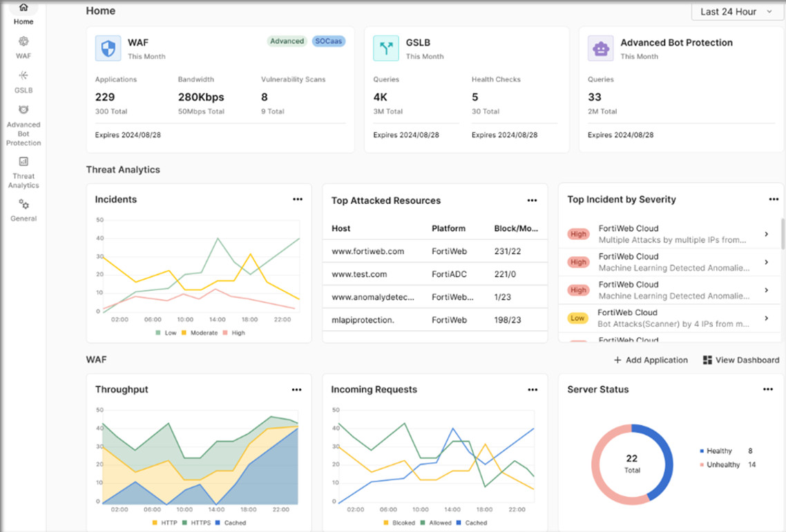Open the Top Attacked Resources options menu
This screenshot has height=532, width=786.
coord(533,200)
